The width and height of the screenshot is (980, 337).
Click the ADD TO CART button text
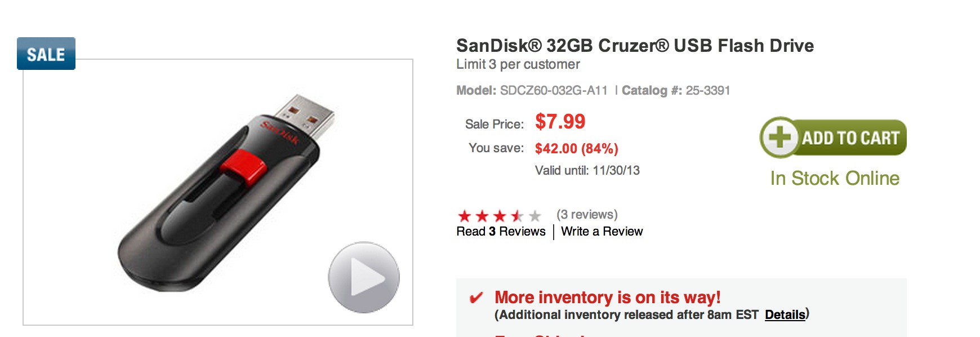(850, 138)
